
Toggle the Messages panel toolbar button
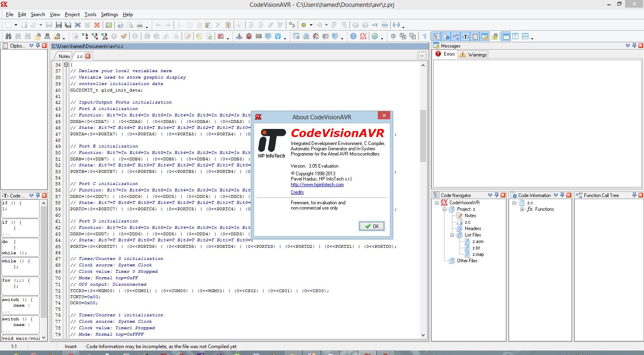pyautogui.click(x=485, y=36)
